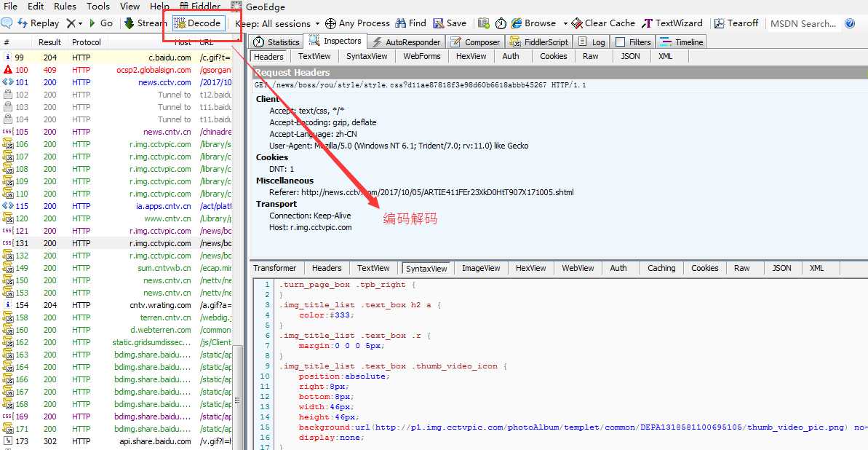The image size is (868, 450).
Task: Open the Edit menu
Action: point(36,7)
